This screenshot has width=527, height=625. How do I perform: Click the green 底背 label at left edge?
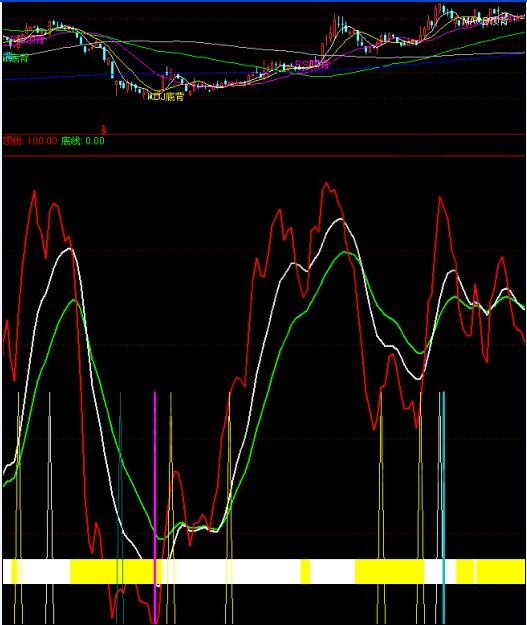[x=16, y=58]
